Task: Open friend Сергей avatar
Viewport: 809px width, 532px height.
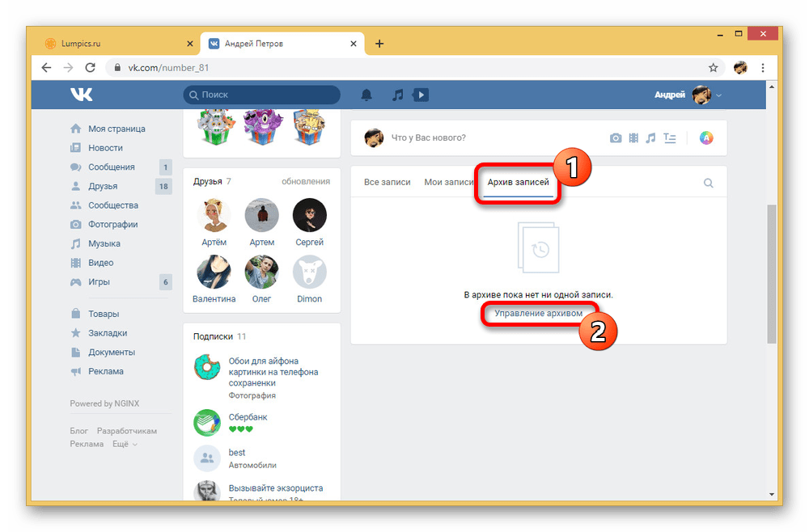Action: pyautogui.click(x=310, y=215)
